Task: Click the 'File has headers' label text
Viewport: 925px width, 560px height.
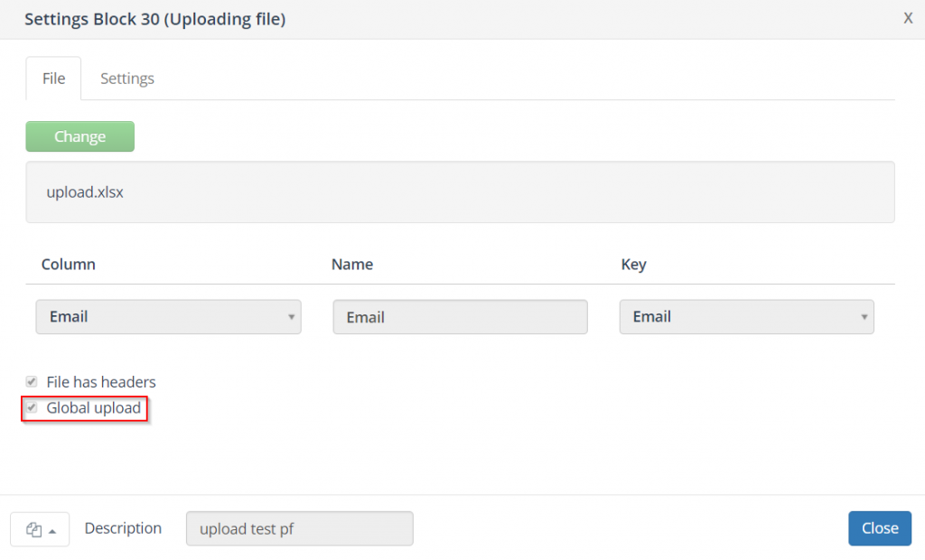Action: coord(101,382)
